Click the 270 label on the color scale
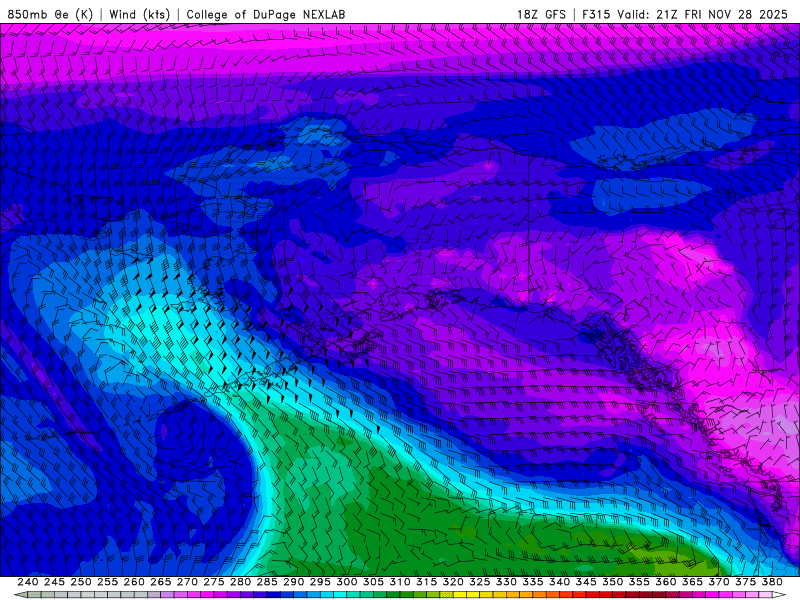Viewport: 800px width, 600px height. point(187,582)
